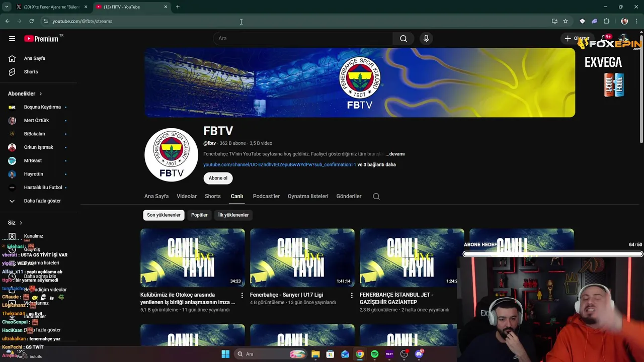Switch to Ana Sayfa channel tab
The width and height of the screenshot is (644, 362).
tap(156, 197)
